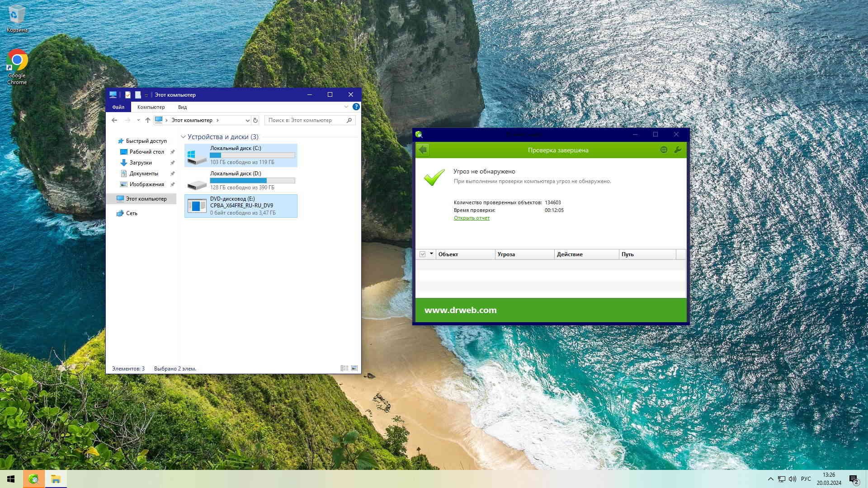Click the green back arrow in Dr.Web
Viewport: 868px width, 488px height.
coord(423,150)
